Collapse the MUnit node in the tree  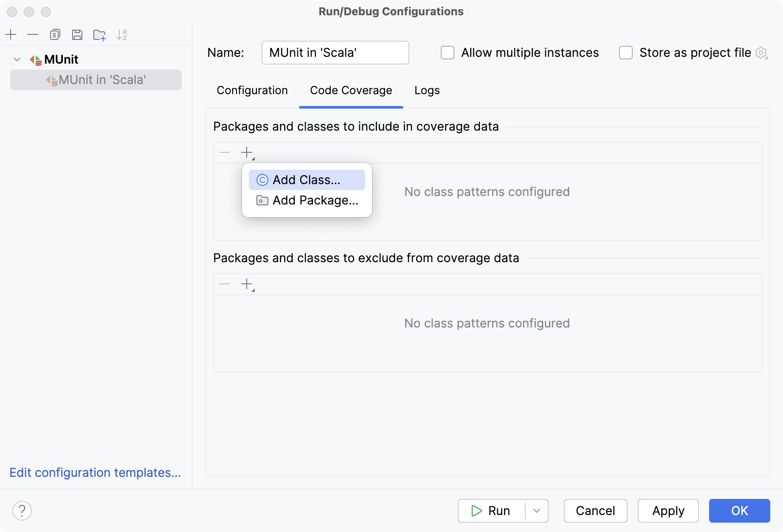pyautogui.click(x=17, y=59)
